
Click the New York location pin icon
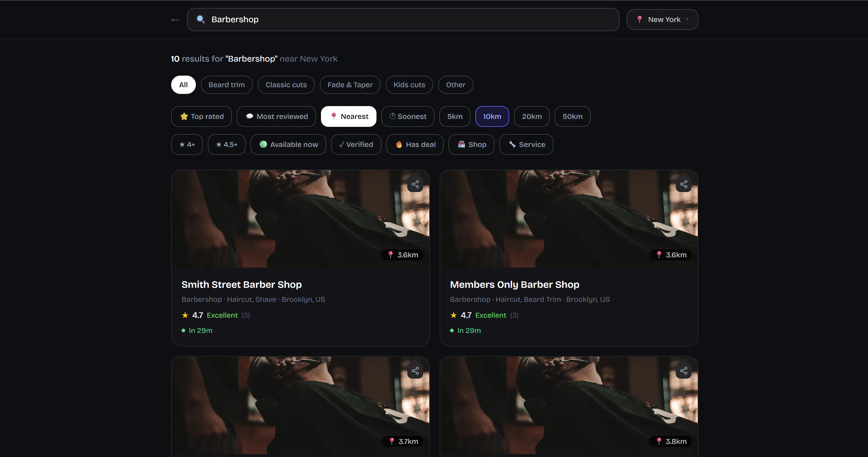639,19
